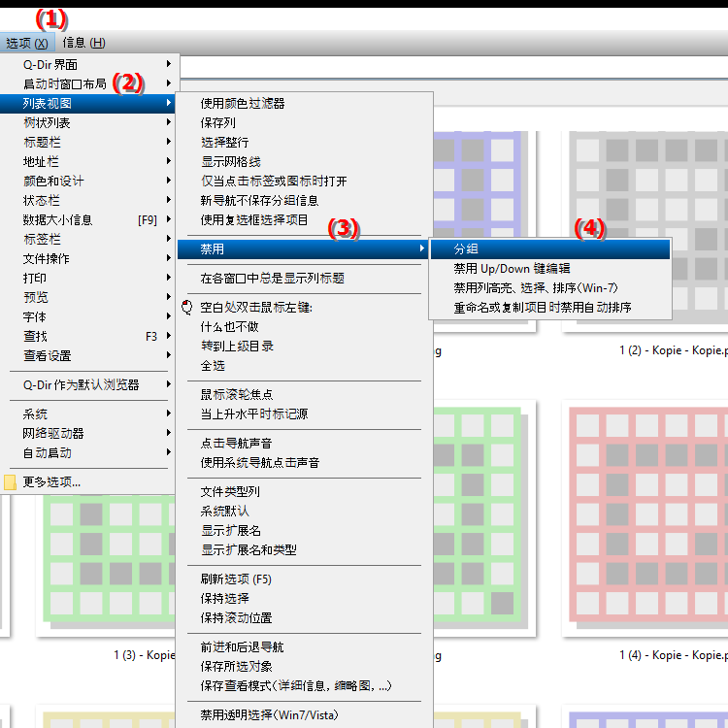Expand the 树状列表 submenu

point(87,122)
